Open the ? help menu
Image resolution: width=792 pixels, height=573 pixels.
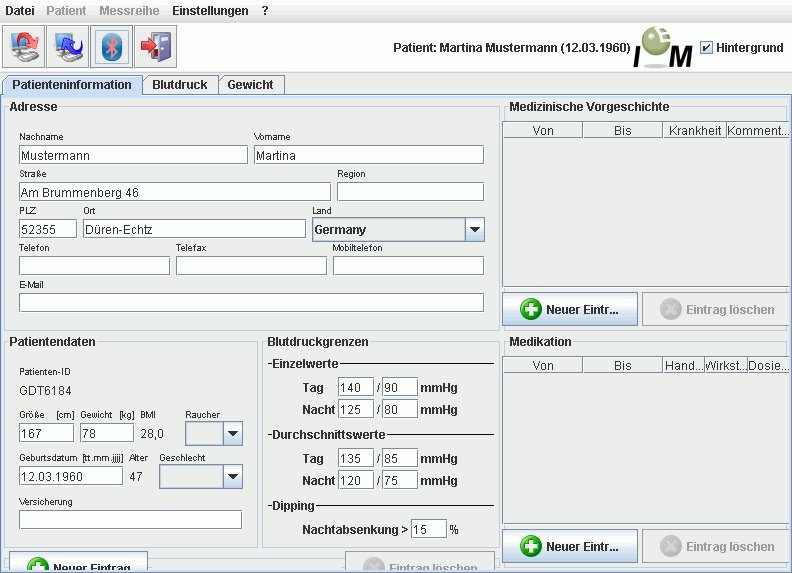(x=265, y=11)
